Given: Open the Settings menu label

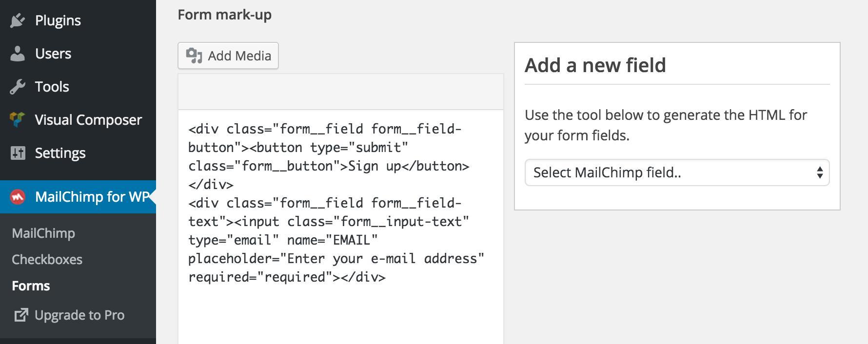Looking at the screenshot, I should click(60, 153).
